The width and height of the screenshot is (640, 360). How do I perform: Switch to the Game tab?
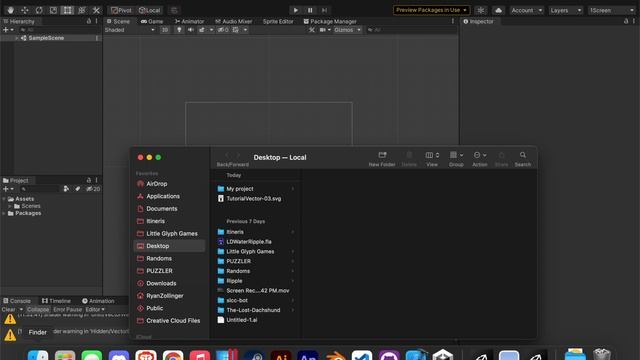tap(152, 21)
